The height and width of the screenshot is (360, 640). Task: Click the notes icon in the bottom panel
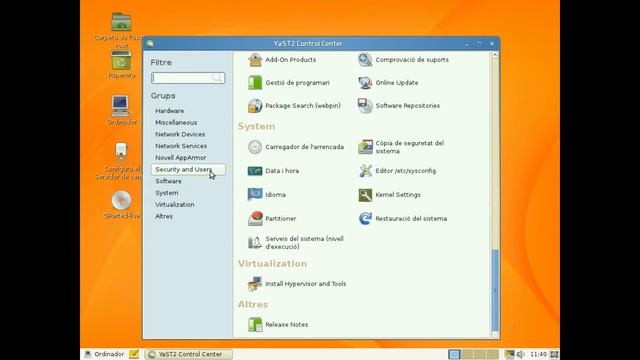[x=134, y=354]
